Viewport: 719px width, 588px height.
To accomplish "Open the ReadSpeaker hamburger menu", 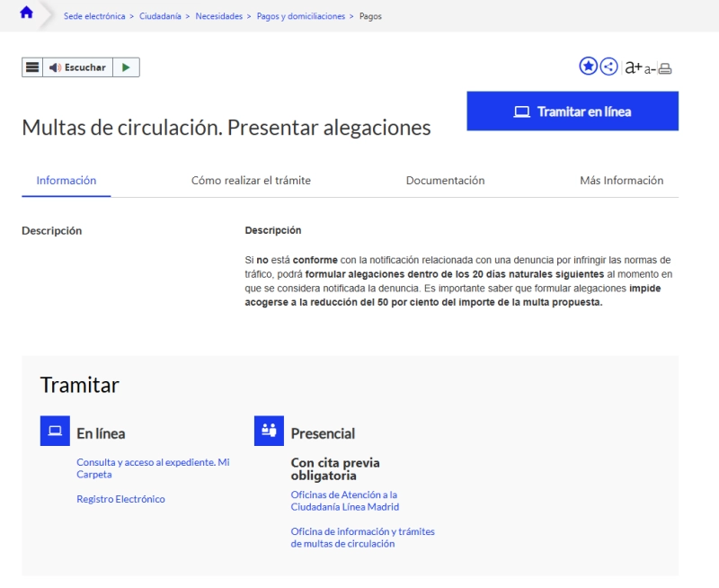I will 32,67.
